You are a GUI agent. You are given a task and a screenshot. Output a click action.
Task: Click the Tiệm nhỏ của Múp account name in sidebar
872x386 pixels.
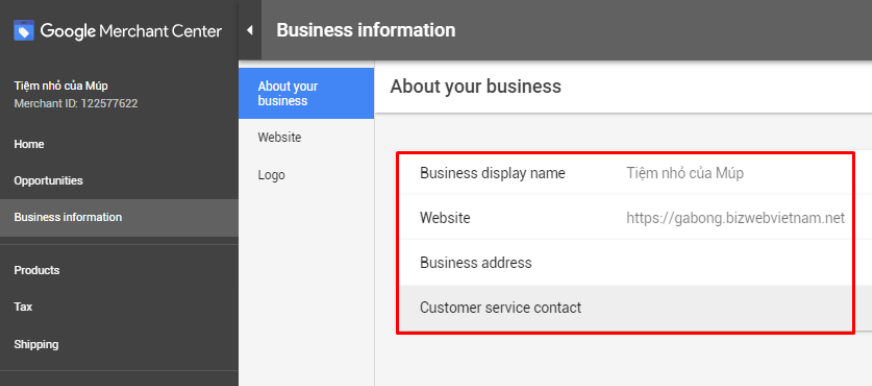coord(61,86)
